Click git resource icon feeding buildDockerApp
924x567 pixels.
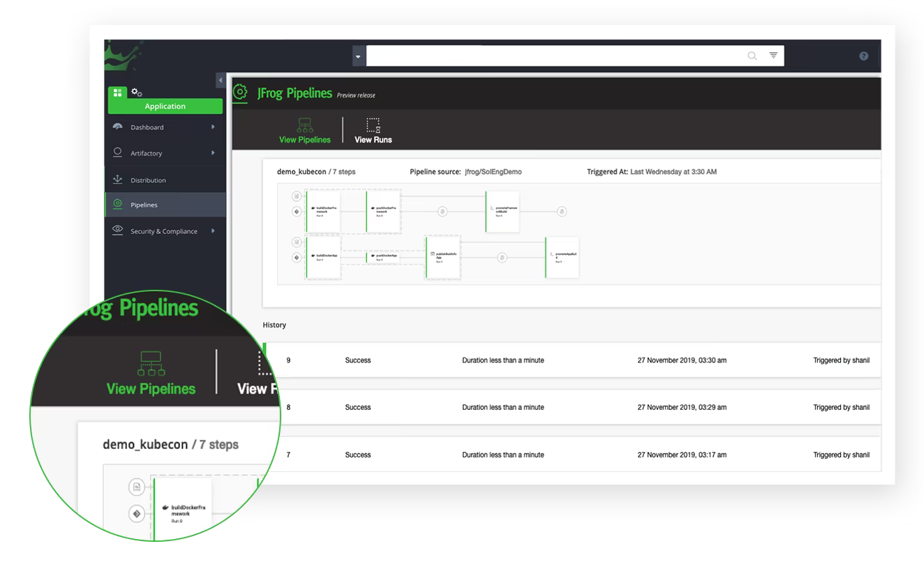tap(296, 258)
